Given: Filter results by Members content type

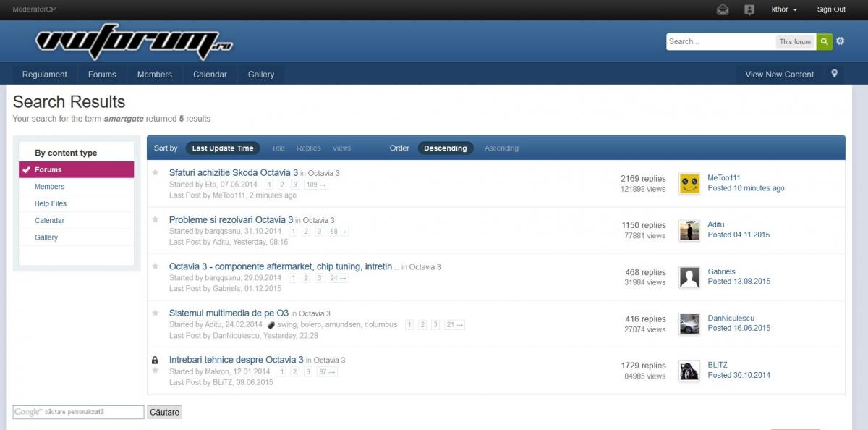Looking at the screenshot, I should [x=76, y=187].
